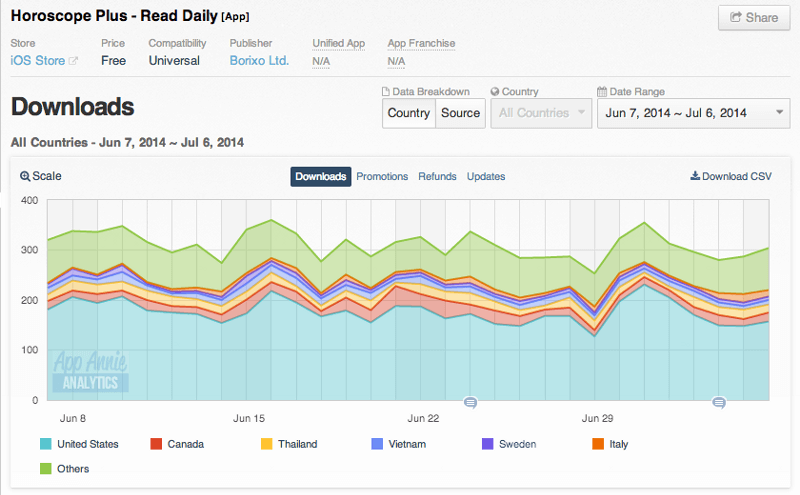Screen dimensions: 800x495
Task: Click the document icon beside Data Breakdown
Action: coord(386,92)
